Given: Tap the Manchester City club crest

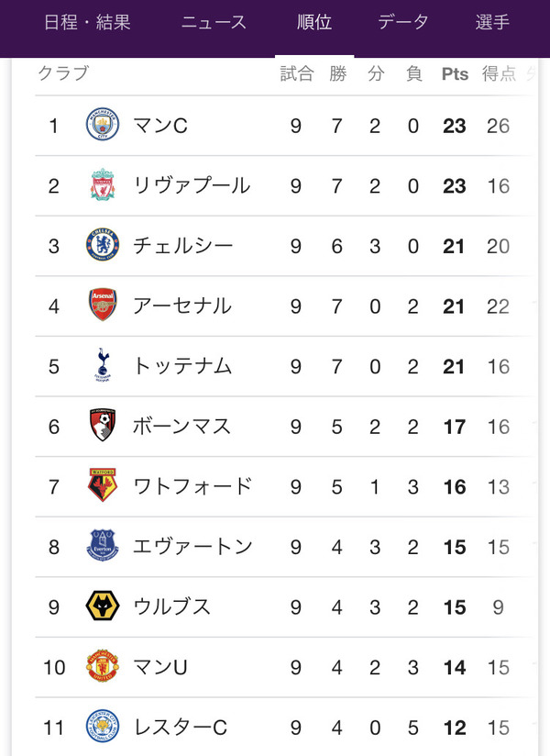Looking at the screenshot, I should click(x=103, y=125).
